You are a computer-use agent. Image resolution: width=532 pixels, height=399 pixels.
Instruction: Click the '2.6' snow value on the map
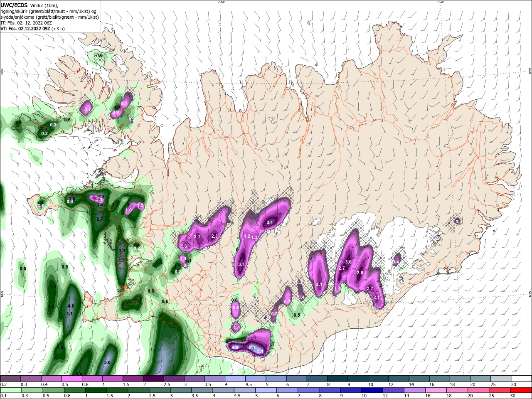[360, 273]
